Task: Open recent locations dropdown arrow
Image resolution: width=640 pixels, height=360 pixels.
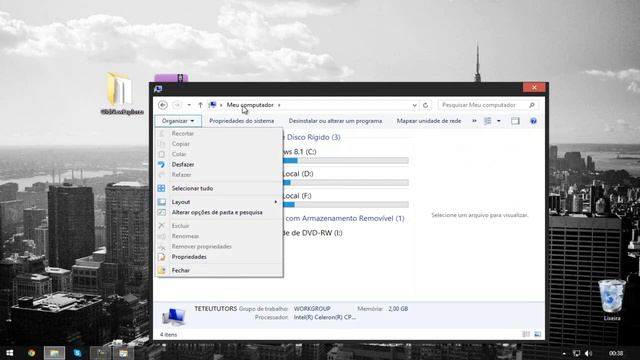Action: click(189, 105)
